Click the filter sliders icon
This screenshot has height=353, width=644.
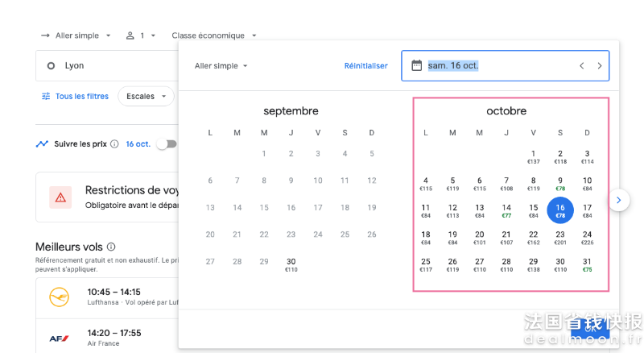point(46,96)
